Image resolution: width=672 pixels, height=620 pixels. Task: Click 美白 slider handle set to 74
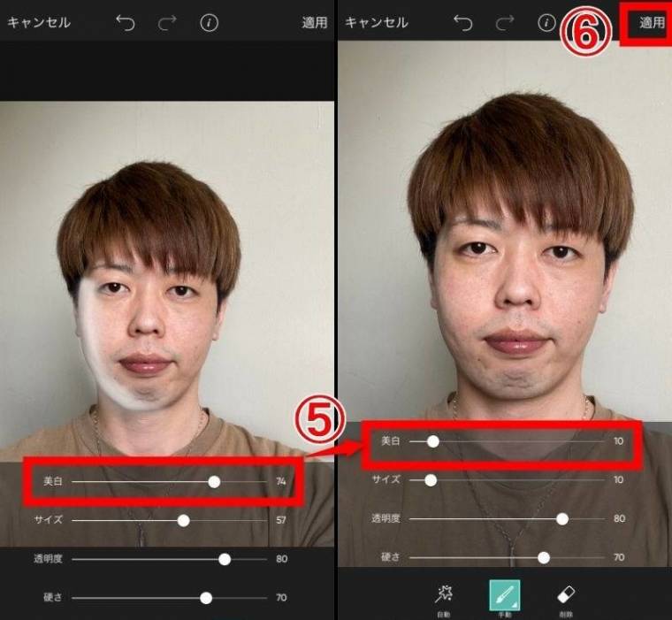coord(214,481)
